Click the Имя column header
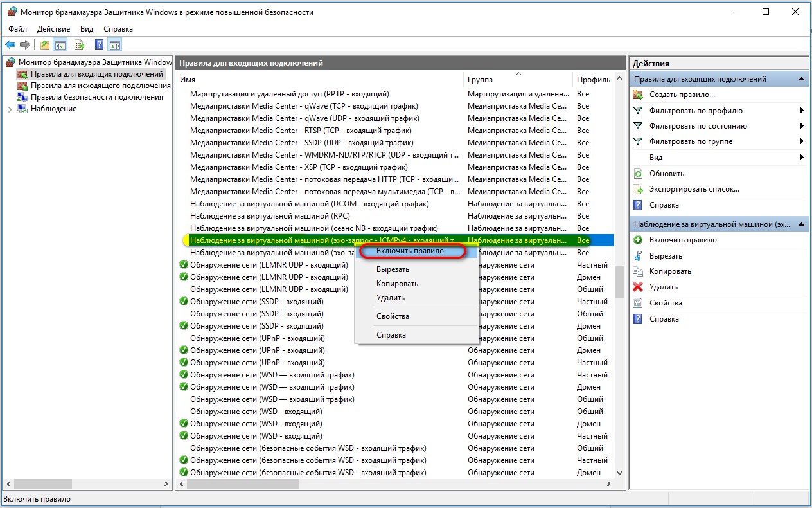Image resolution: width=812 pixels, height=508 pixels. [x=320, y=80]
